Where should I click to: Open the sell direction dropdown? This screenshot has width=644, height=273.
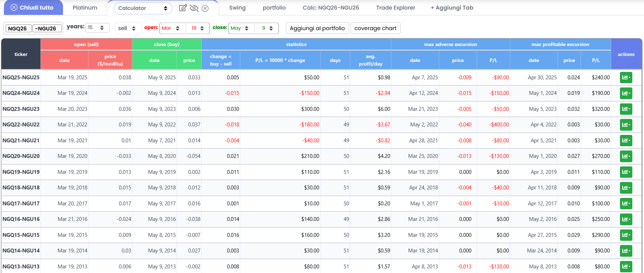point(128,28)
